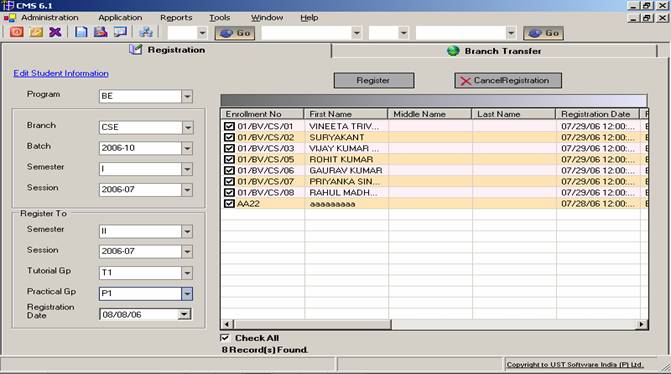Click the Register button

(374, 80)
